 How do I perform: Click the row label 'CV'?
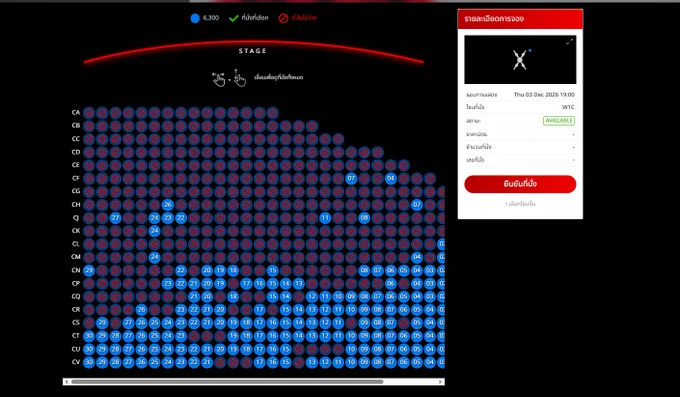tap(76, 362)
